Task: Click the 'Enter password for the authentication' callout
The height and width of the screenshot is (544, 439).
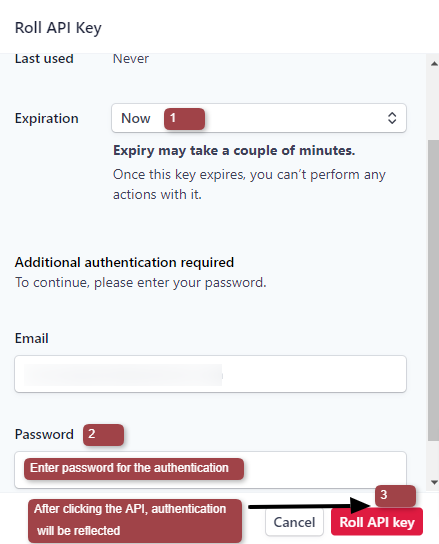Action: (134, 469)
